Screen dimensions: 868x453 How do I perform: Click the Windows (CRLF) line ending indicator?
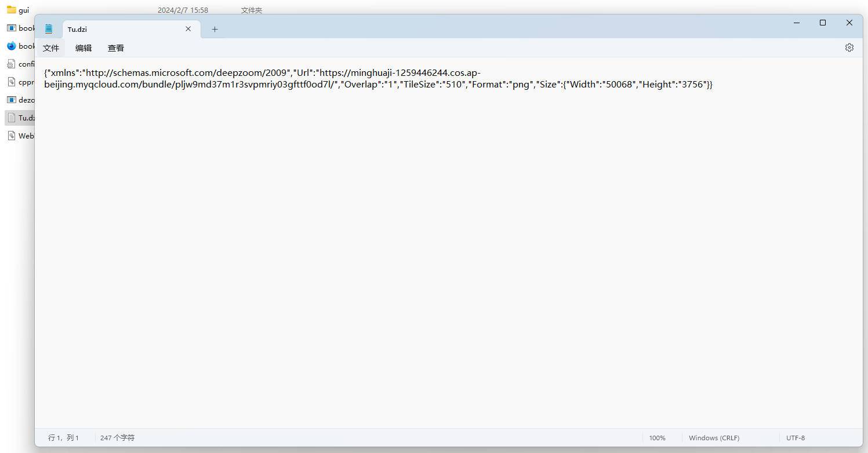pyautogui.click(x=714, y=438)
